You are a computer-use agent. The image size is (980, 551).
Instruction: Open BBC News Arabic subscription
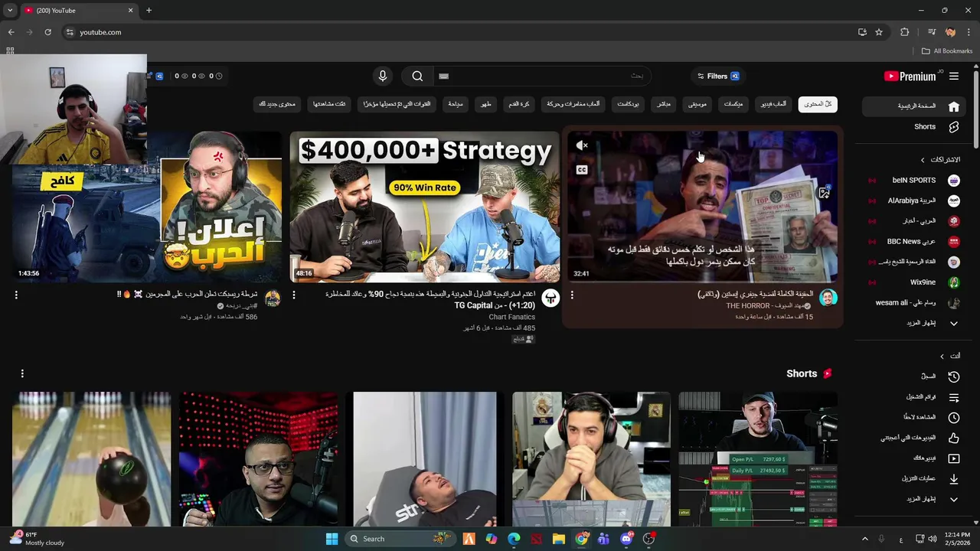tap(915, 241)
